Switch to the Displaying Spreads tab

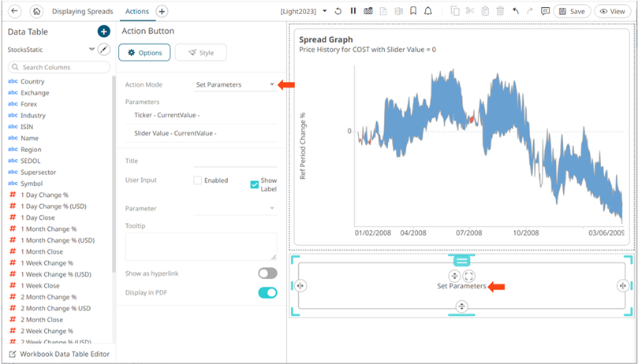click(x=83, y=12)
